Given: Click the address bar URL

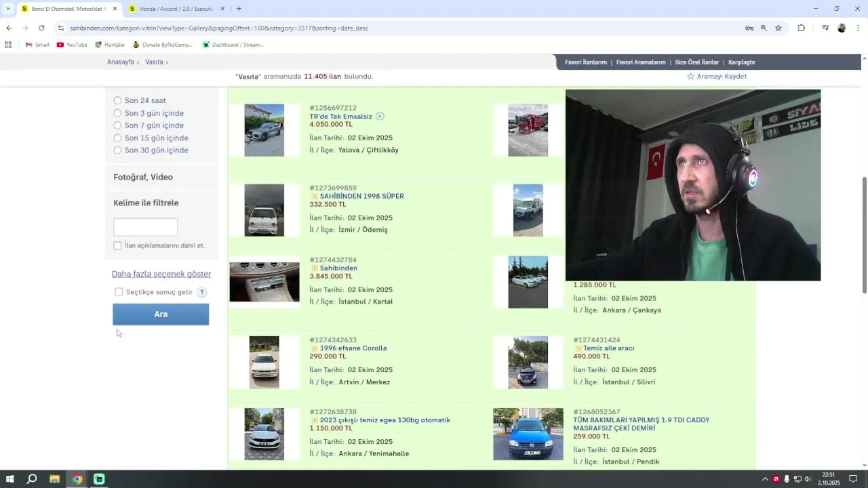Looking at the screenshot, I should pyautogui.click(x=219, y=28).
